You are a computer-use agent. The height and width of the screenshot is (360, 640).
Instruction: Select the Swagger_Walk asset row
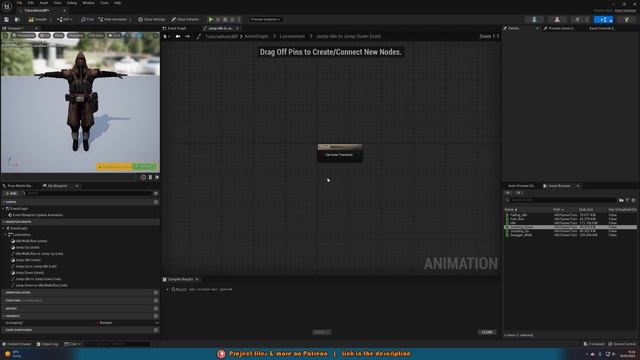pos(570,235)
